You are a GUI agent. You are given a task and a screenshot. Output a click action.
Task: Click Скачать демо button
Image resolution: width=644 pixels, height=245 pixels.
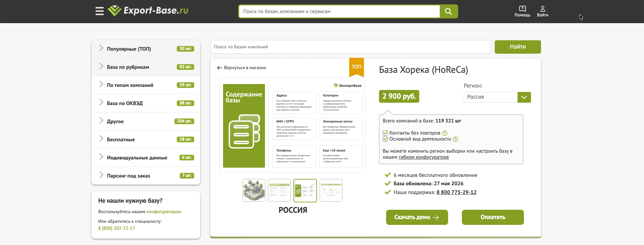(x=417, y=217)
